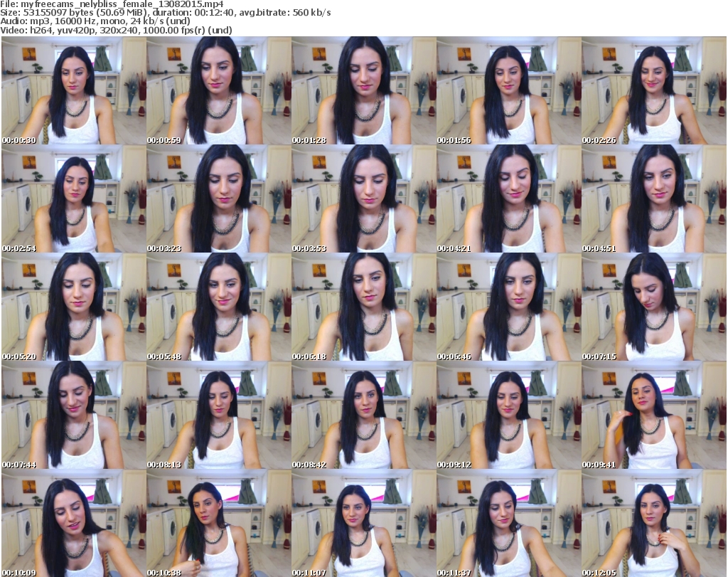The width and height of the screenshot is (728, 577).
Task: Open the thumbnail frame stamped 00:04:51
Action: pos(654,198)
